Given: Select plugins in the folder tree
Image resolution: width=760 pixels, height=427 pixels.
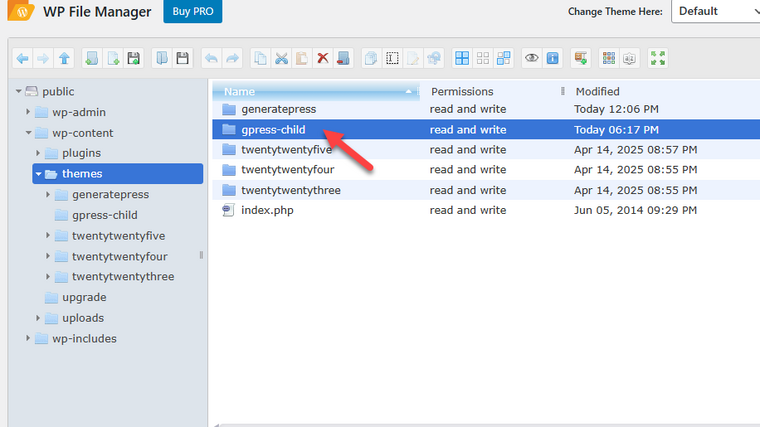Looking at the screenshot, I should pos(81,153).
